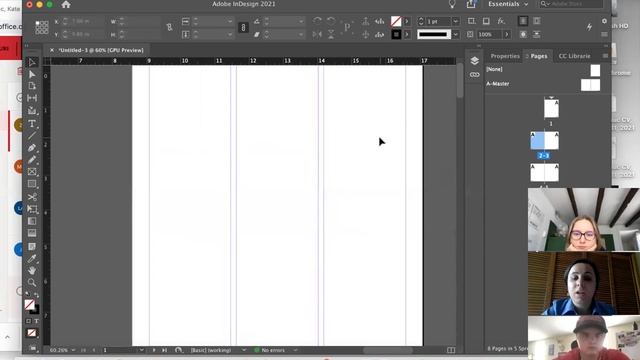Expand the fill color options arrow
Image resolution: width=640 pixels, height=360 pixels.
[407, 21]
